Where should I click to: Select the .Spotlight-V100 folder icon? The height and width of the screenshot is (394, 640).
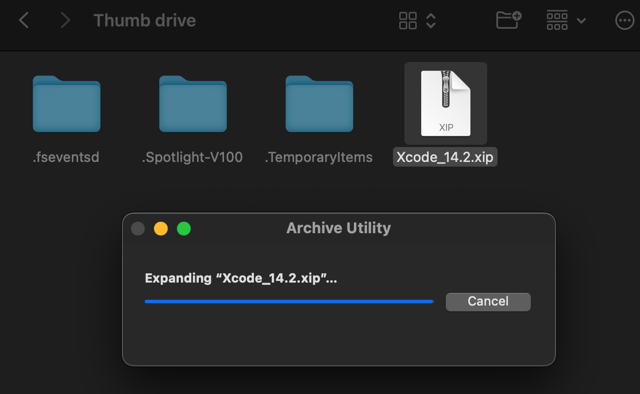[x=193, y=104]
